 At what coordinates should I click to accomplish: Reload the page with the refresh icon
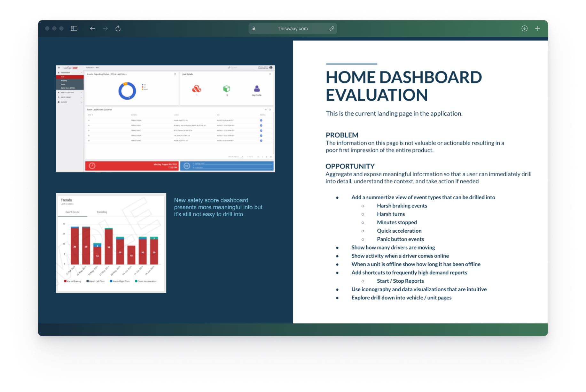coord(118,28)
